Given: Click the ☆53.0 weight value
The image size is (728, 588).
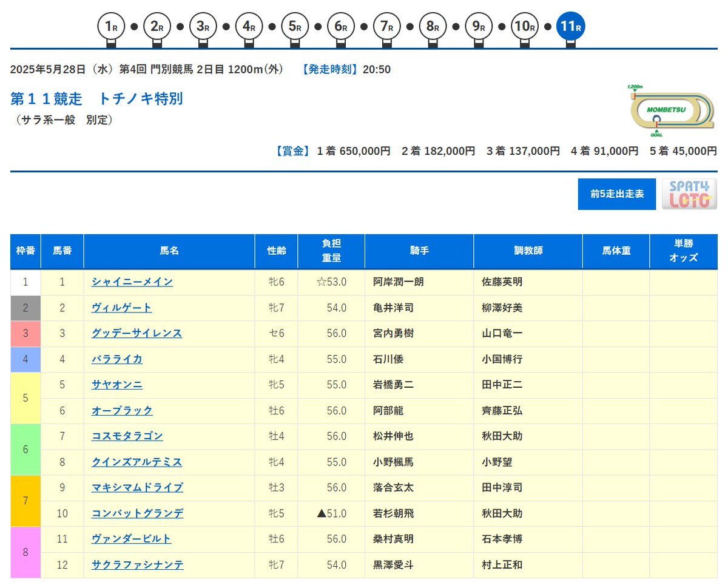Looking at the screenshot, I should (331, 282).
